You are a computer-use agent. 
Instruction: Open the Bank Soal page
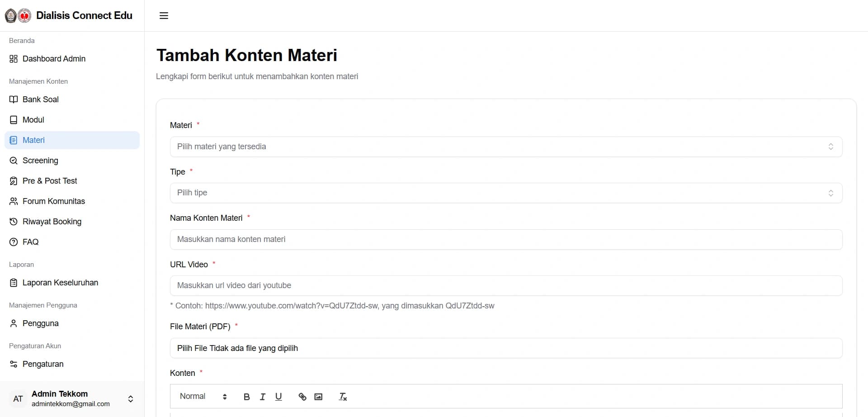pyautogui.click(x=72, y=100)
